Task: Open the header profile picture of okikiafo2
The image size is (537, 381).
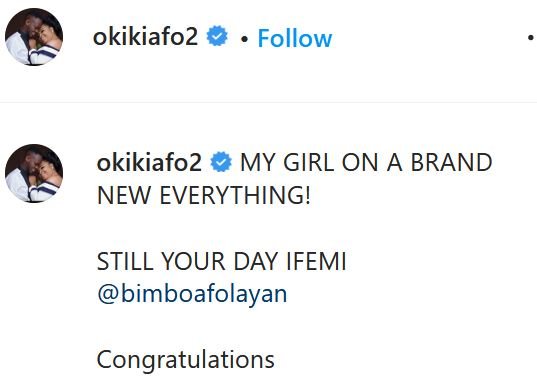Action: (x=34, y=37)
